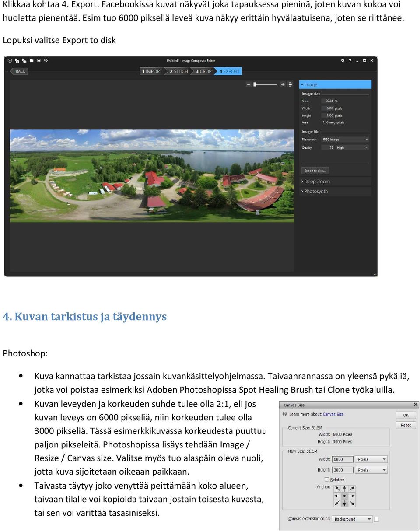
Task: Click the canvas extension color swatch
Action: (376, 519)
